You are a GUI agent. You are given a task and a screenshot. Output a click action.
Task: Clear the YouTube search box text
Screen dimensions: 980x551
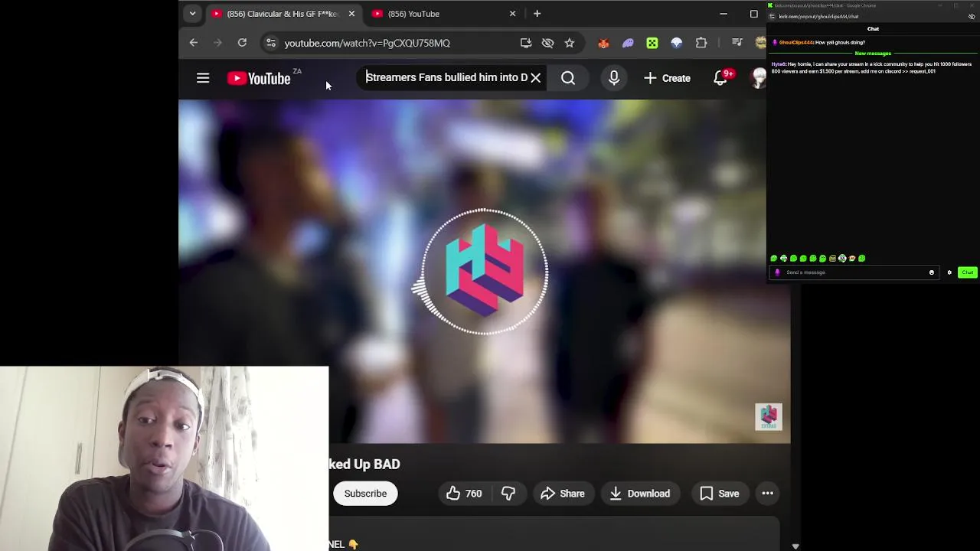(536, 77)
